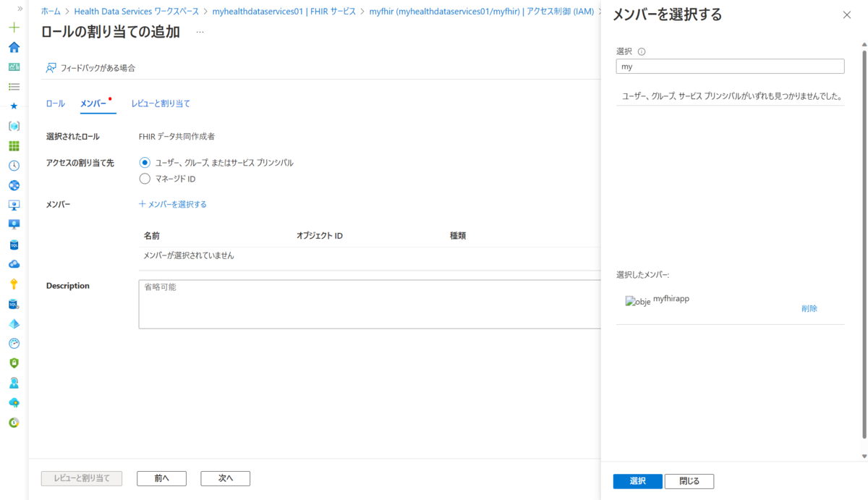Click the Favorites star icon in sidebar
868x500 pixels.
pos(14,106)
